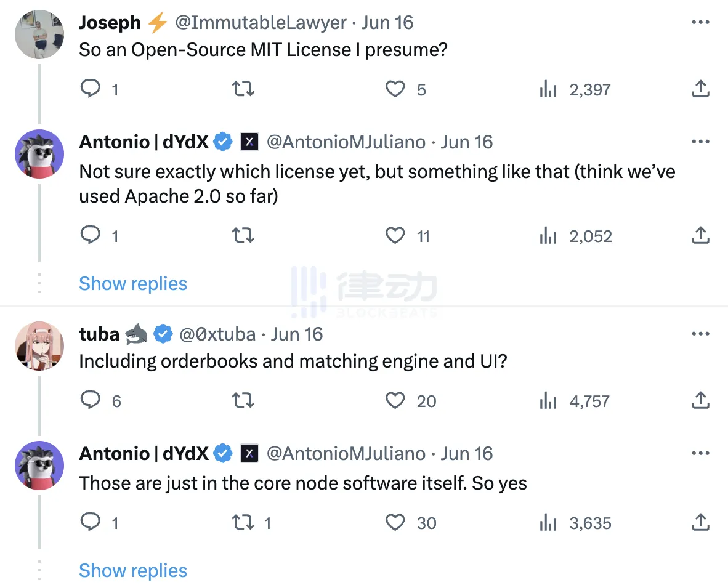Like Antonio's Apache 2.0 reply
The image size is (728, 585).
click(395, 236)
